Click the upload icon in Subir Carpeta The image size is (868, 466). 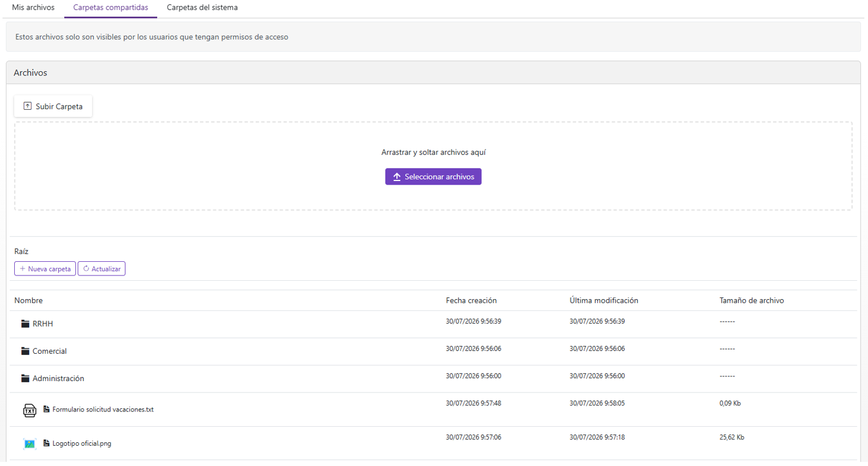(x=27, y=106)
